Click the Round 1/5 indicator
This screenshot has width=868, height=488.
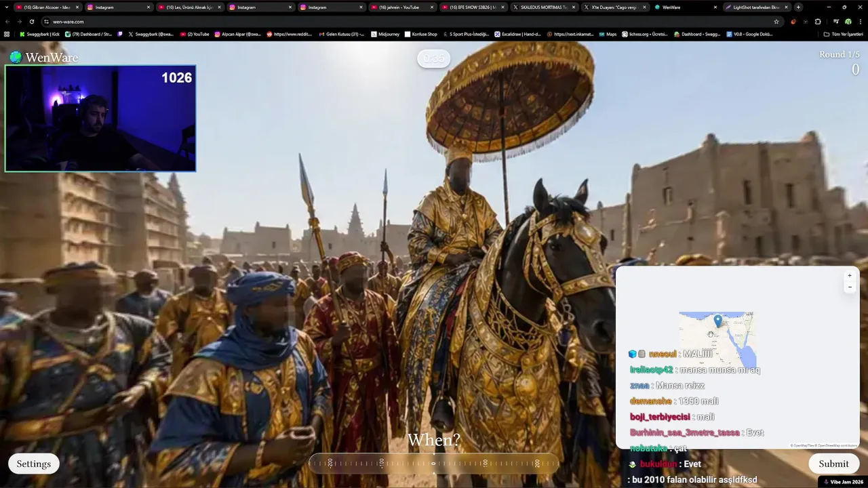839,54
